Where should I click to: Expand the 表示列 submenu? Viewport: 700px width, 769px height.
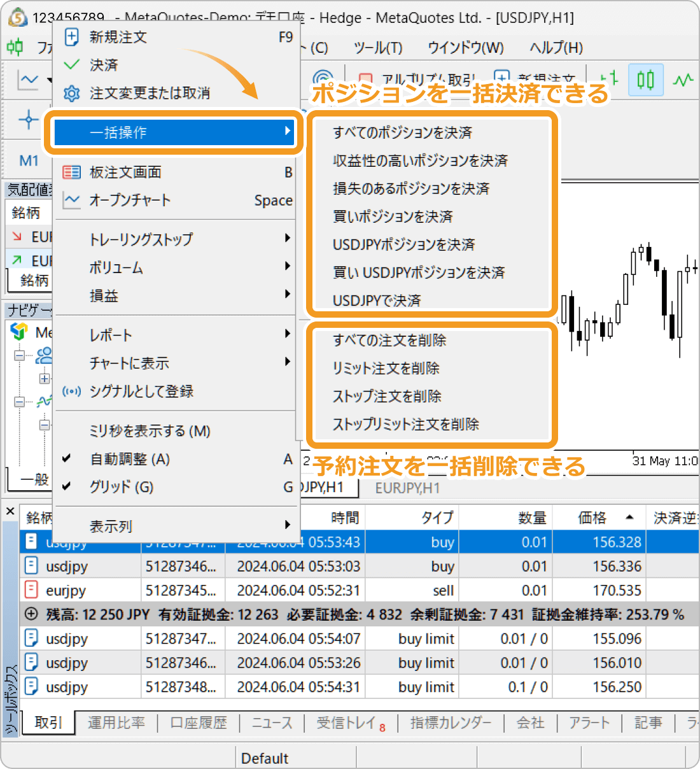[176, 526]
